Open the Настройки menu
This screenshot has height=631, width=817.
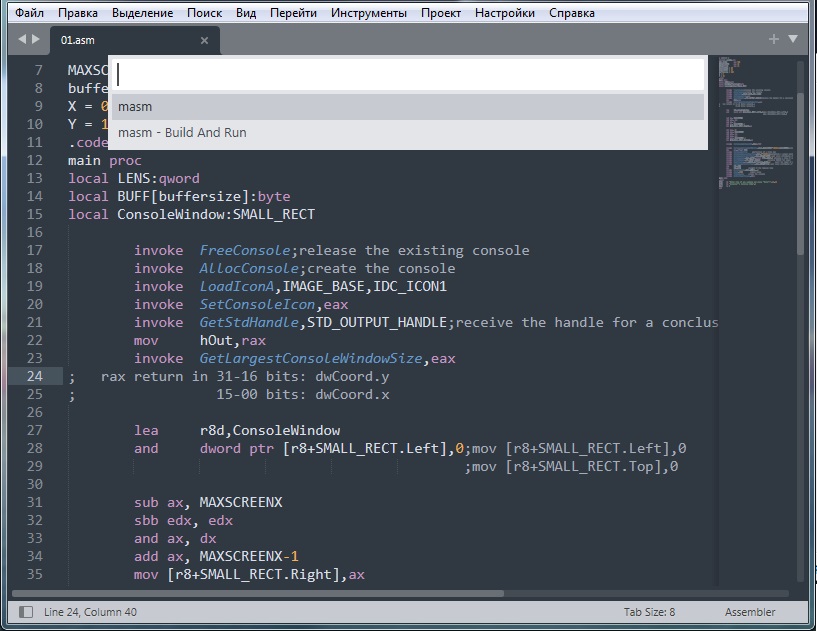[504, 13]
